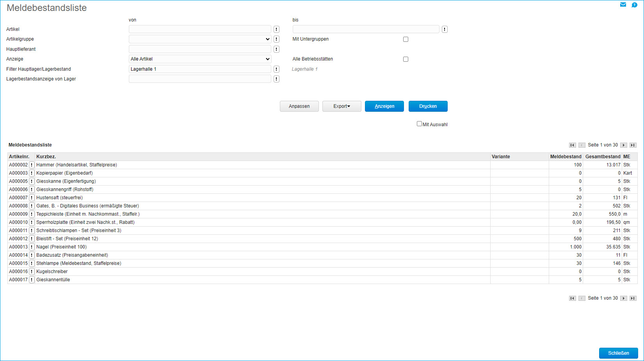Open the Artikelgruppe dropdown
The height and width of the screenshot is (361, 644).
[200, 39]
